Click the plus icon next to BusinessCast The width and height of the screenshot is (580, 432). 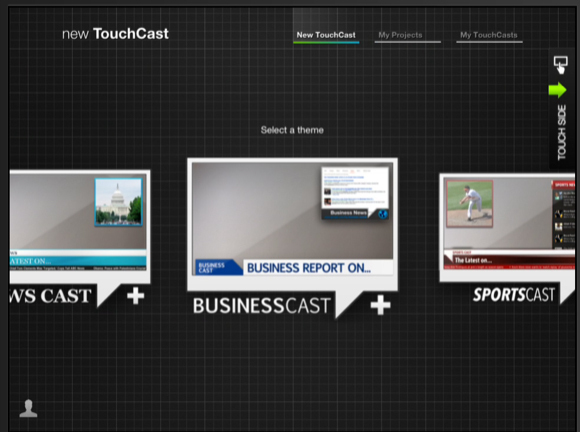point(381,305)
